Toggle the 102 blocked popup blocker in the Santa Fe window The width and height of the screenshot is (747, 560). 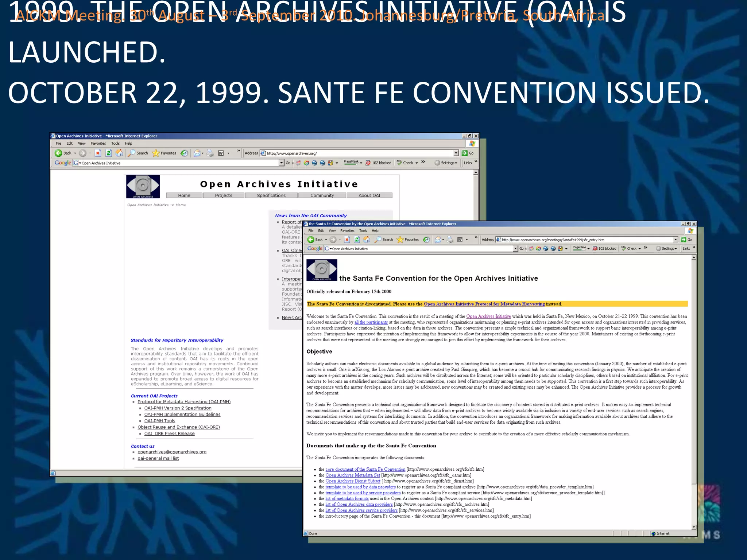pos(604,249)
